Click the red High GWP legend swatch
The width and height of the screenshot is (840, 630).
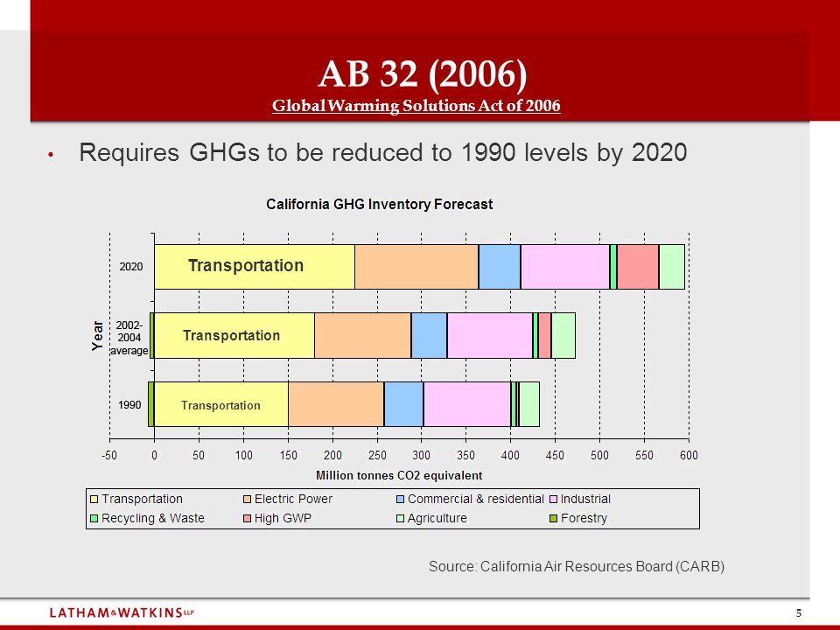(x=247, y=519)
